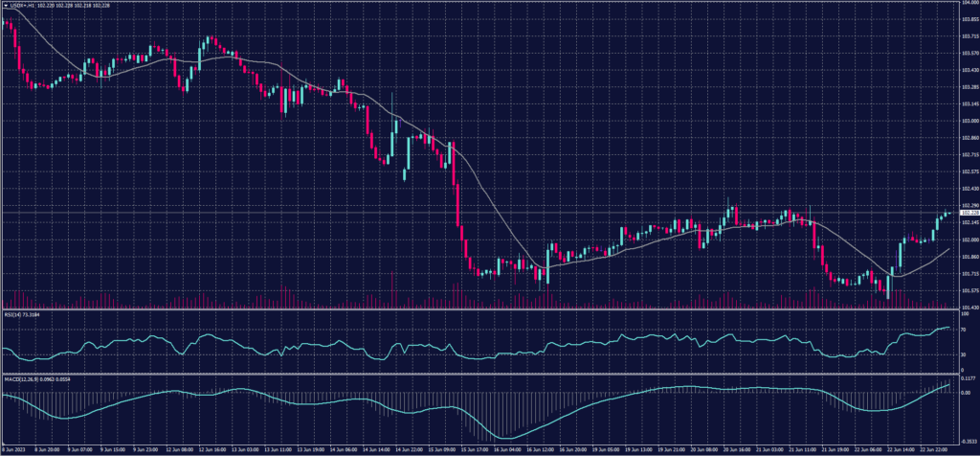Click the 12 Jun 16:00 time label
The height and width of the screenshot is (456, 980).
coord(215,447)
